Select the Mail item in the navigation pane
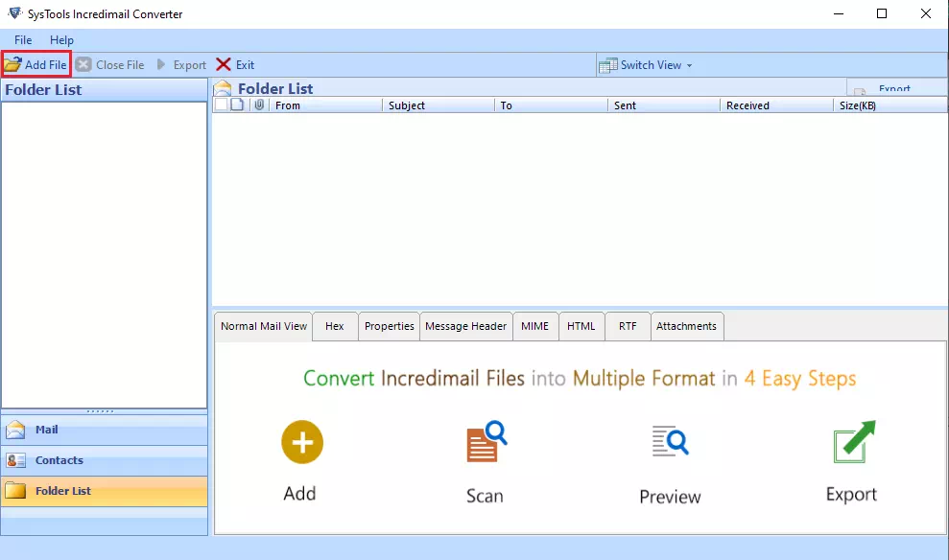 104,430
